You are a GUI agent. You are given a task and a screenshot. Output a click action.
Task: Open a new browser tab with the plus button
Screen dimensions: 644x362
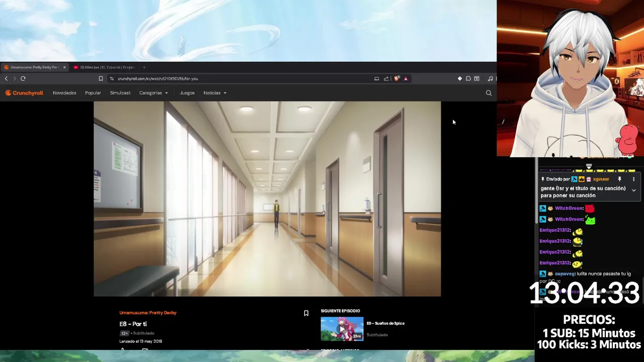pos(144,67)
